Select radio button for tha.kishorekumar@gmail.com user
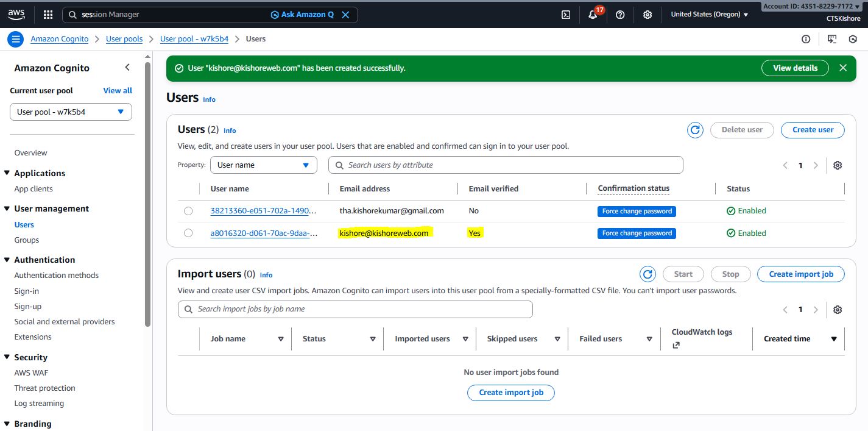Viewport: 868px width, 431px height. (x=188, y=211)
